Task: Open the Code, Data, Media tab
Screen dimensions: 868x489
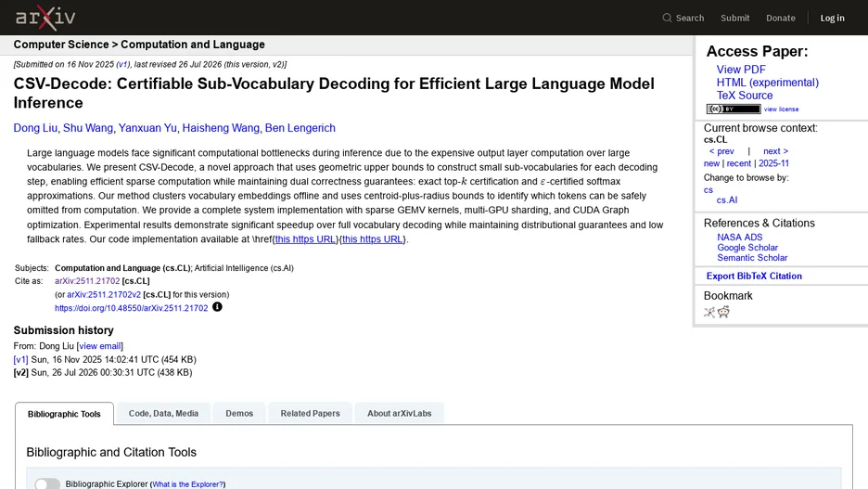Action: tap(163, 413)
